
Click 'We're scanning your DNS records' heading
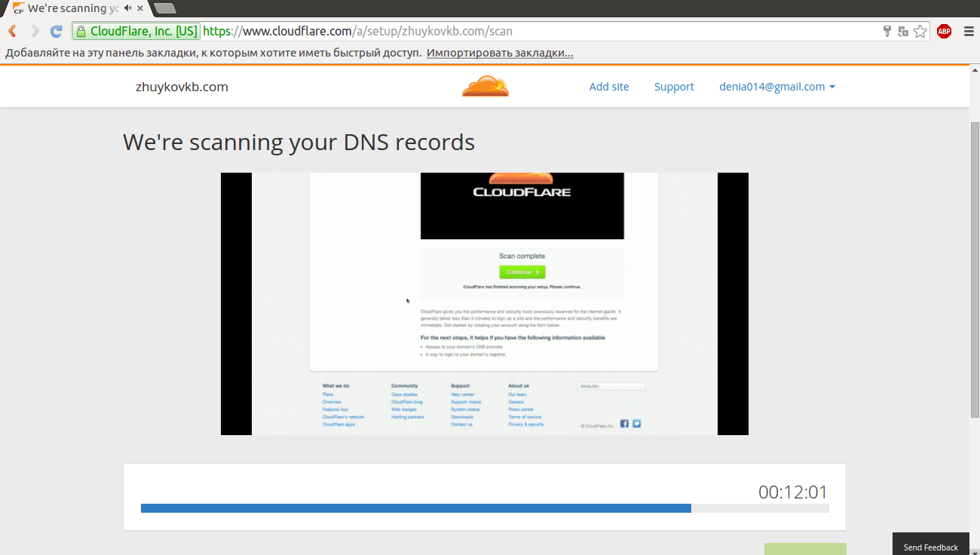pos(299,142)
